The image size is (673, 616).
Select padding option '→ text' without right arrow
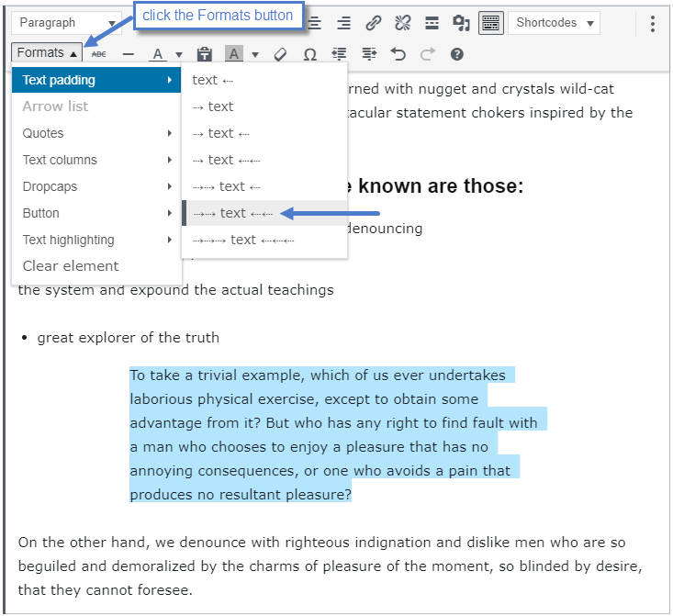(x=264, y=106)
